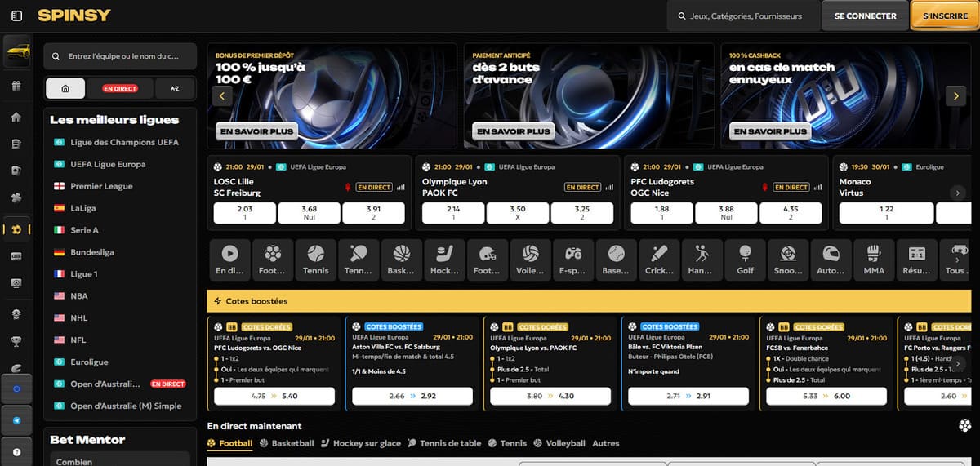Switch to EN DIRECT filter in sidebar

coord(120,88)
